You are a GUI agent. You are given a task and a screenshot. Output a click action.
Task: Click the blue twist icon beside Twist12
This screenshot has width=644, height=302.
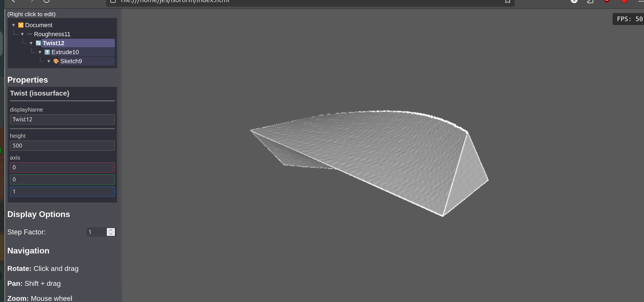[x=38, y=43]
